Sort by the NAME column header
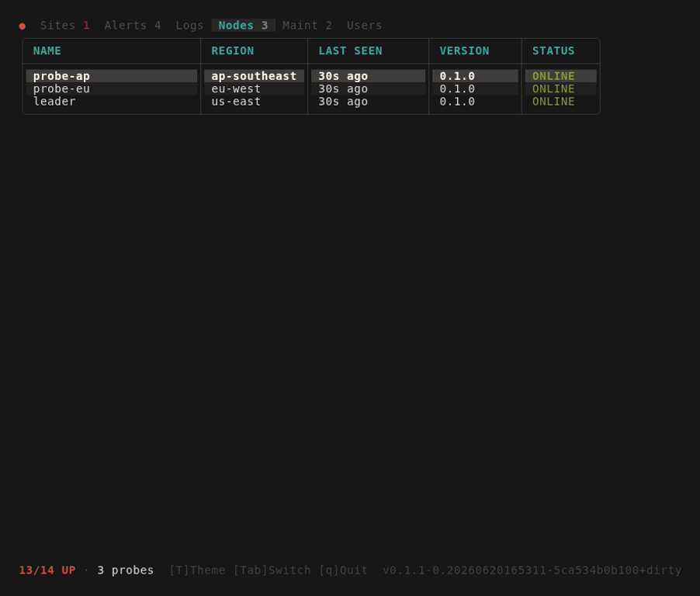 click(47, 51)
